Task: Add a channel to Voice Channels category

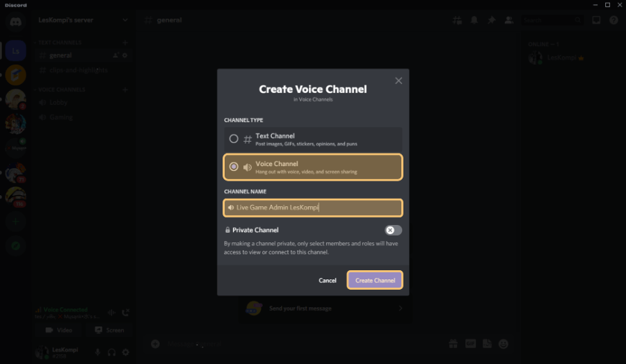Action: [125, 90]
